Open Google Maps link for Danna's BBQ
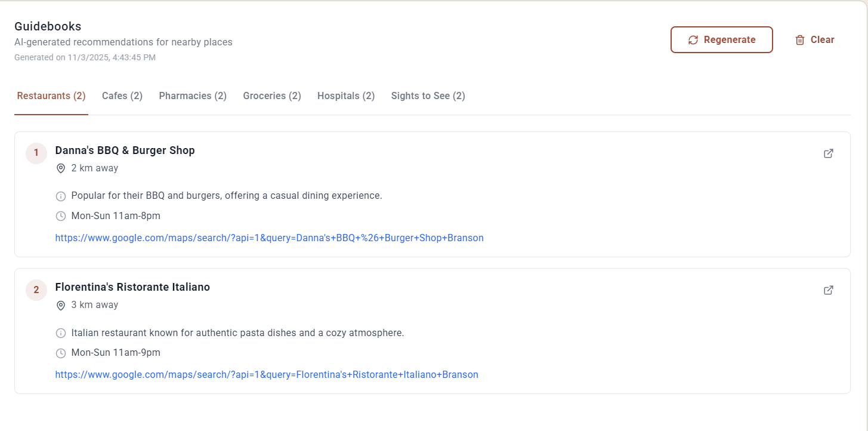Screen dimensions: 868x431 [x=269, y=238]
